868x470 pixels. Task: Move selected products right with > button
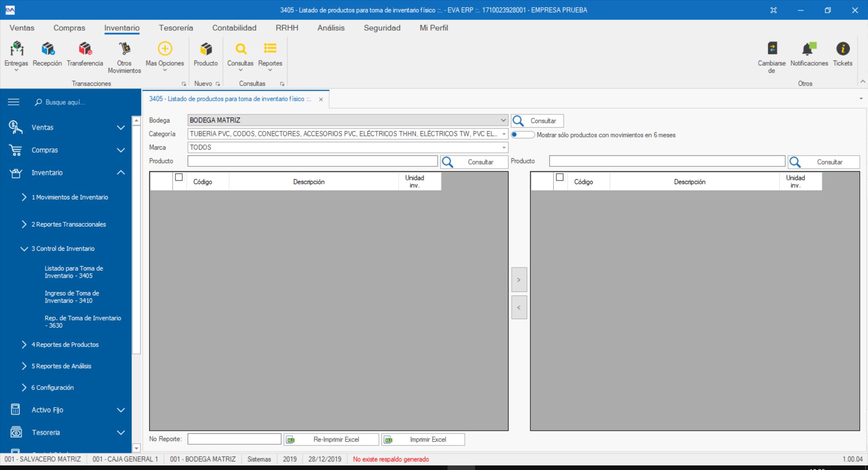(519, 280)
